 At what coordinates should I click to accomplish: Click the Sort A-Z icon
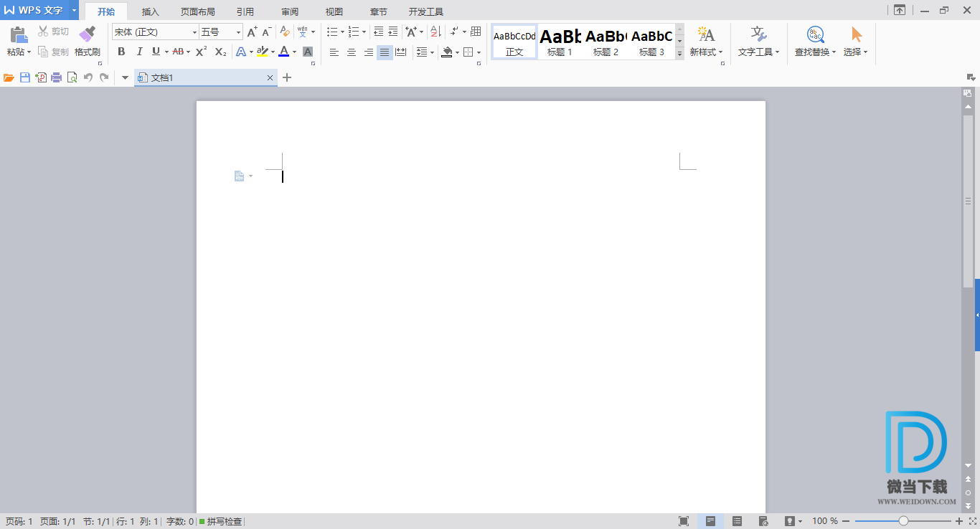[x=435, y=32]
